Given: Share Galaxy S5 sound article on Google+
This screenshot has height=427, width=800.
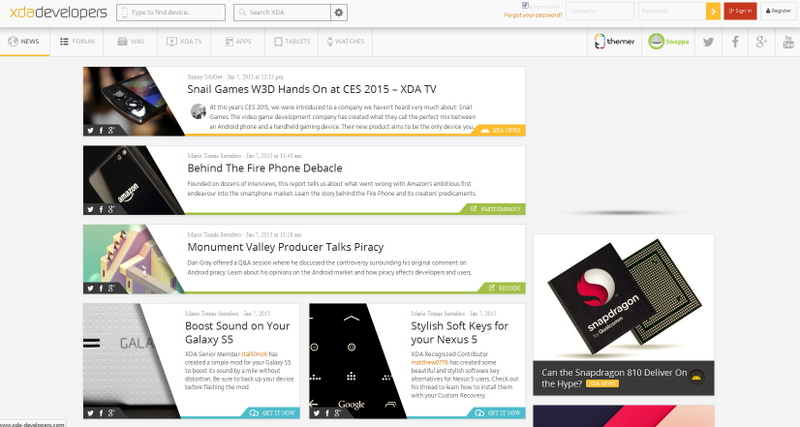Looking at the screenshot, I should coord(111,413).
